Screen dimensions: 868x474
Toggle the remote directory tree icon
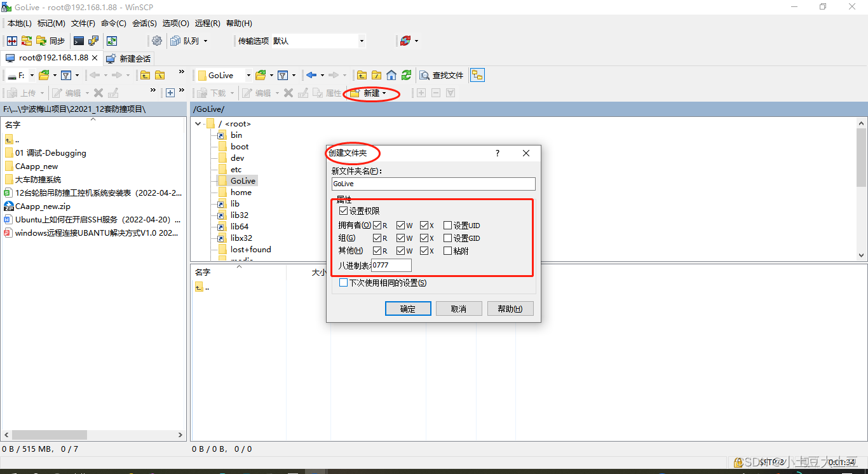477,75
